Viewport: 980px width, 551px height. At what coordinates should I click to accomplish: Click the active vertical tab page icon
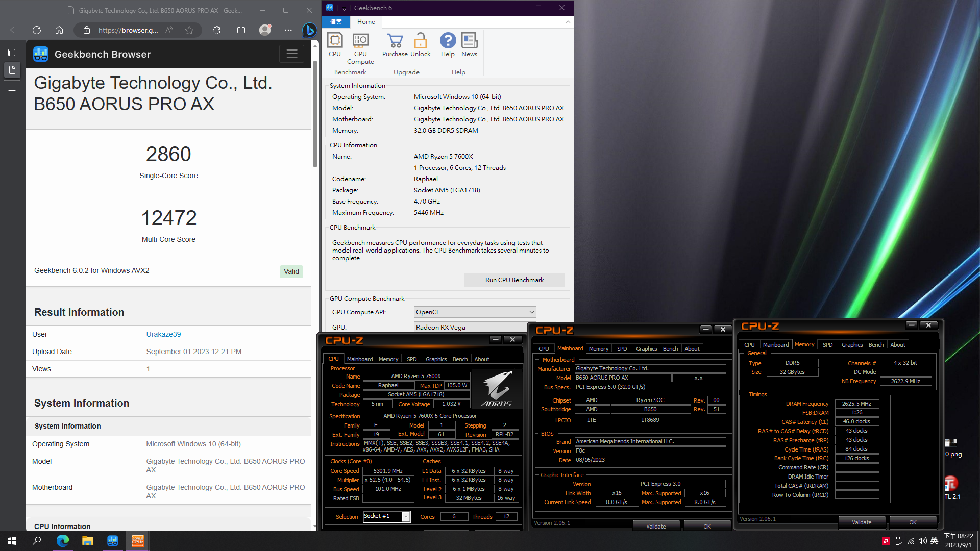[12, 70]
